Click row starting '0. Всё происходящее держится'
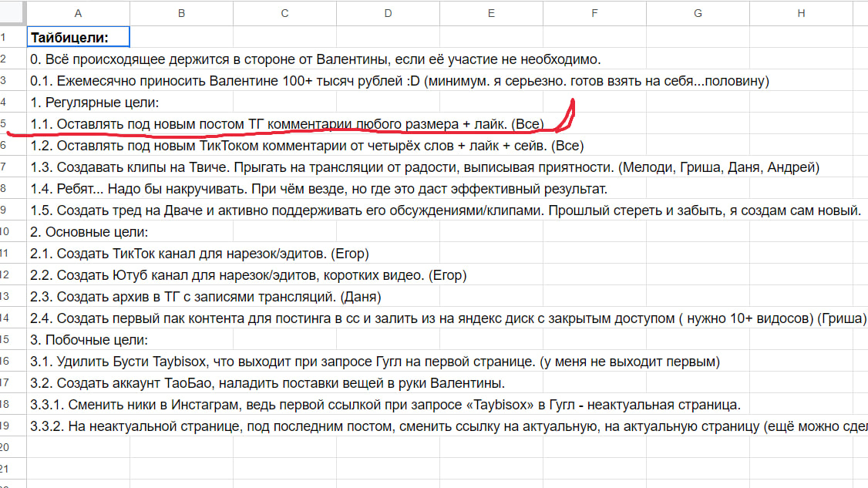The height and width of the screenshot is (488, 868). (x=315, y=59)
